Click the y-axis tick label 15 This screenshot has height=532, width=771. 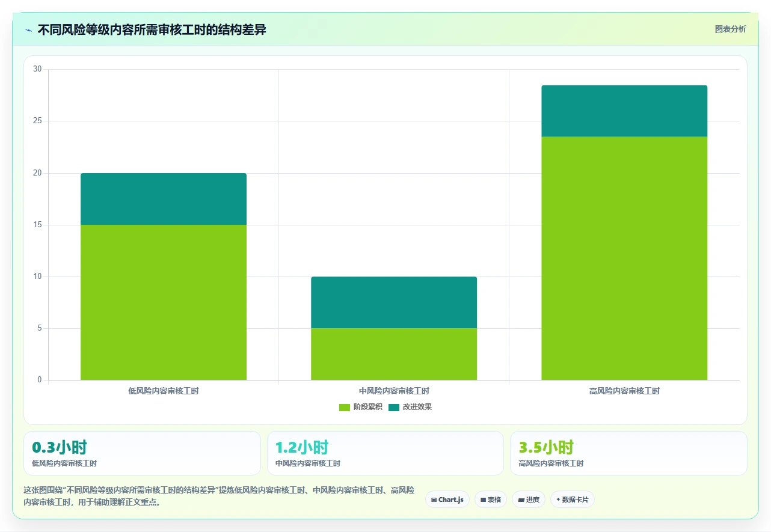(37, 225)
